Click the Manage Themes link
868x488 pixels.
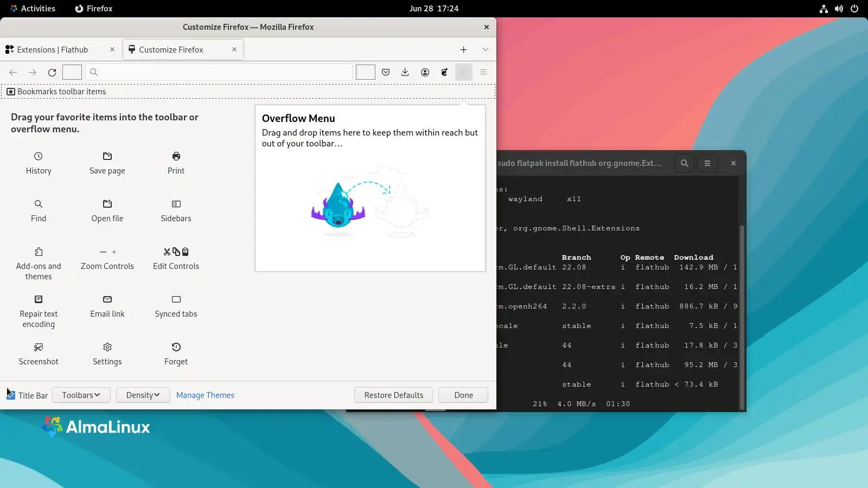click(x=206, y=395)
